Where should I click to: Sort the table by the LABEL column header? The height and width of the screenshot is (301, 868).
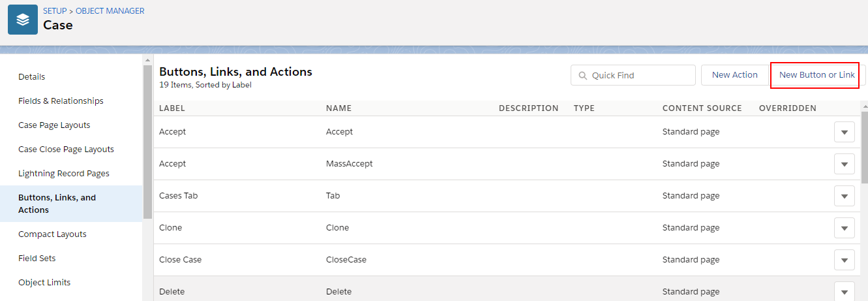[x=172, y=108]
